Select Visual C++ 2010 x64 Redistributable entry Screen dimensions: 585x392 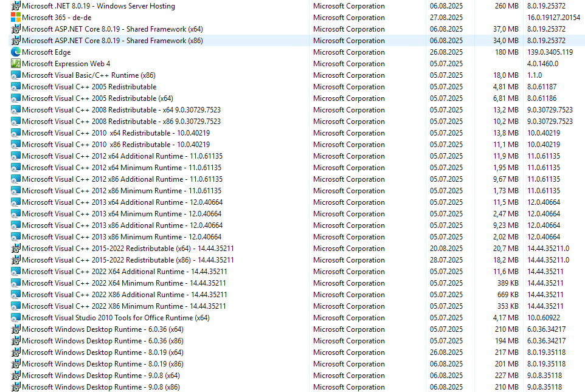click(x=116, y=133)
